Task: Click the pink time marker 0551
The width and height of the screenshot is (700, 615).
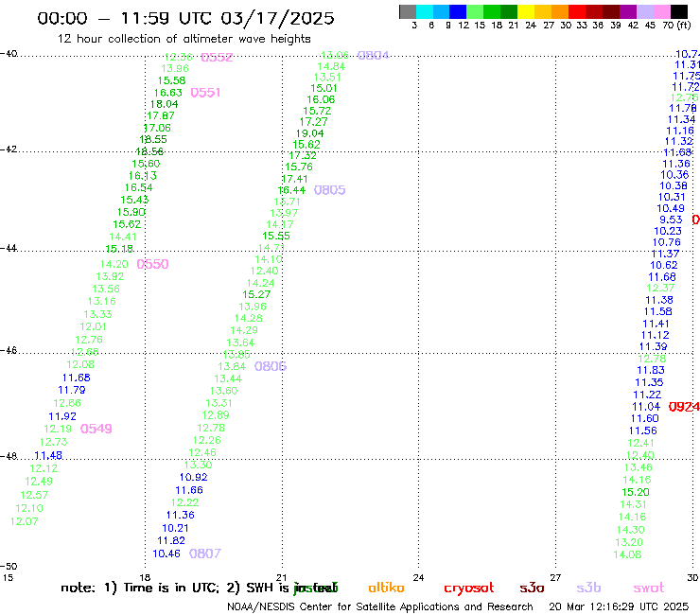Action: click(x=205, y=93)
